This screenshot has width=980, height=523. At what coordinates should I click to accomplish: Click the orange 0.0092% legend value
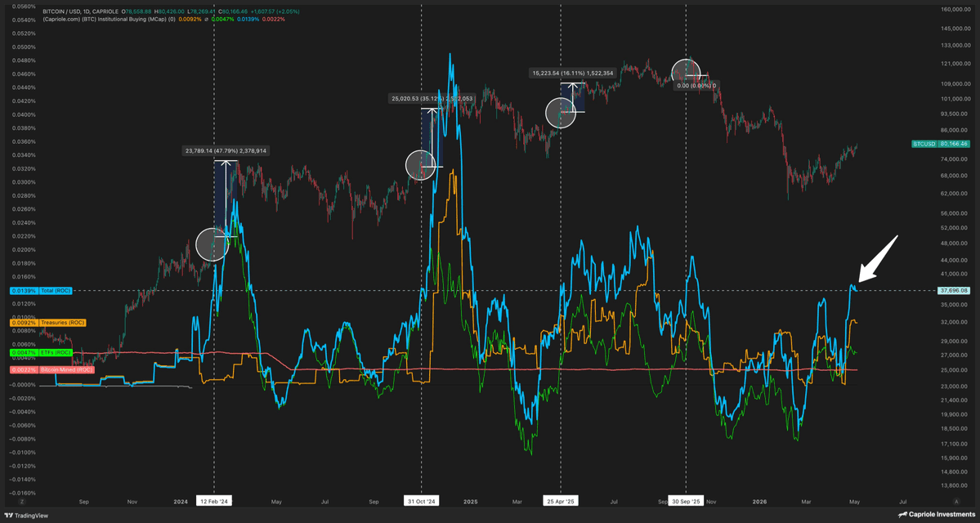point(190,20)
